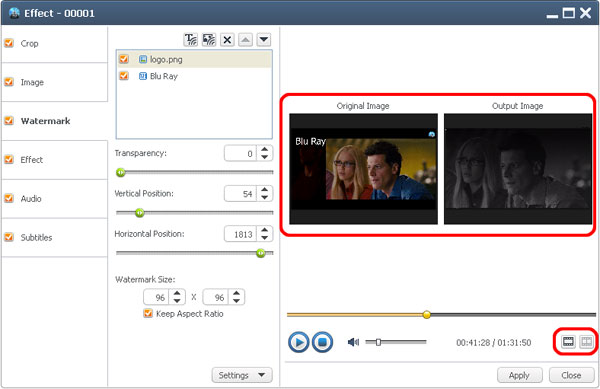Uncheck the Blu Ray watermark checkbox

[x=124, y=76]
